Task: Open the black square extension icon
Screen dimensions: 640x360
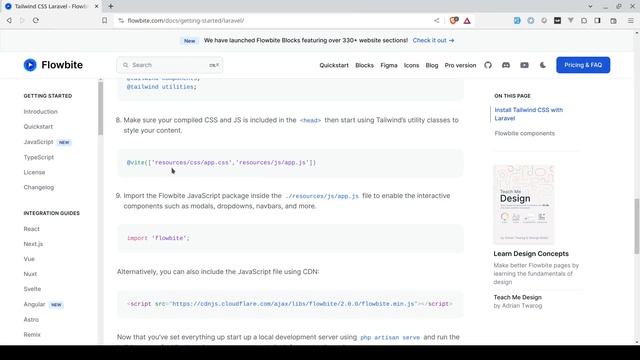Action: 557,20
